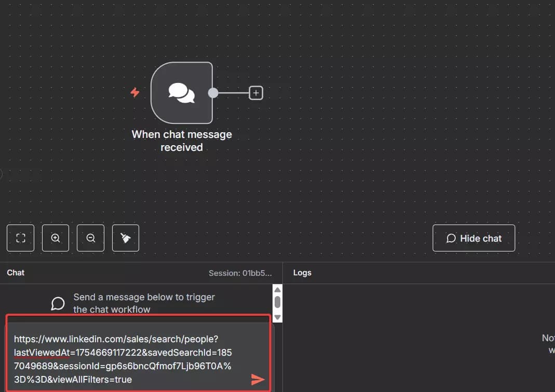Viewport: 555px width, 392px height.
Task: Click the chat trigger node's speech bubble icon
Action: [x=181, y=93]
